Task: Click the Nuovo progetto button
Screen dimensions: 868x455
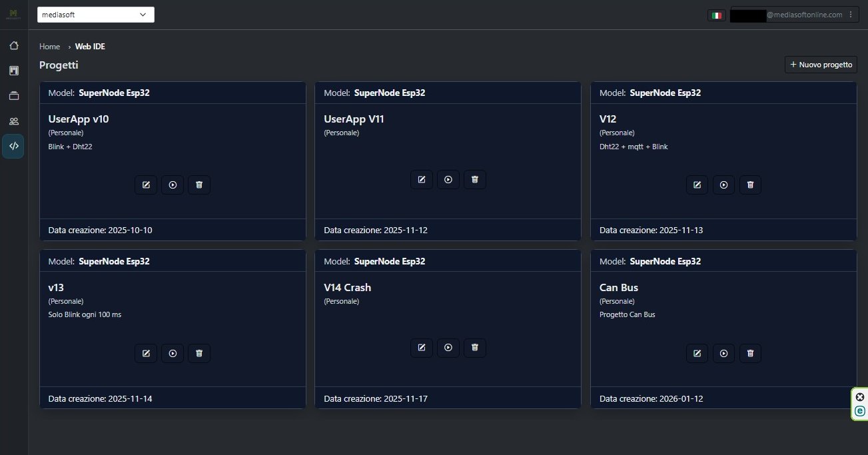Action: [821, 65]
